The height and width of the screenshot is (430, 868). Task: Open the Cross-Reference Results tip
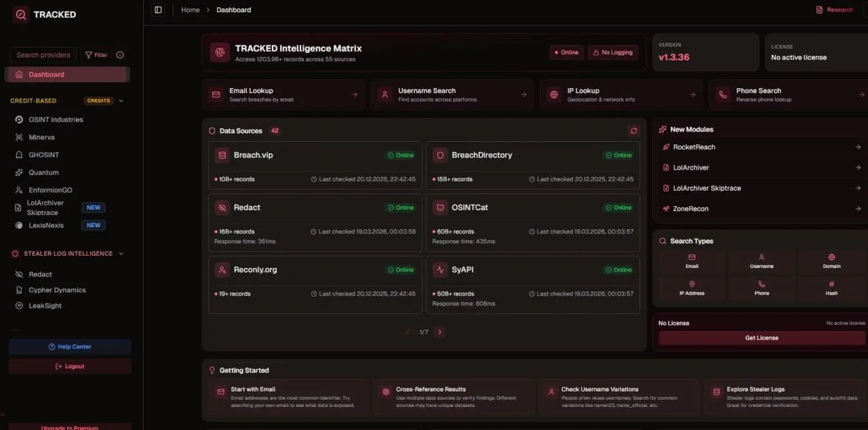(454, 397)
